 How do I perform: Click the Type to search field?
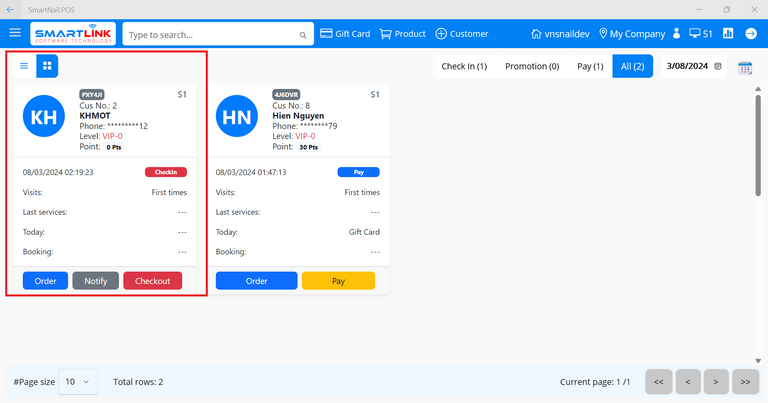[x=210, y=34]
